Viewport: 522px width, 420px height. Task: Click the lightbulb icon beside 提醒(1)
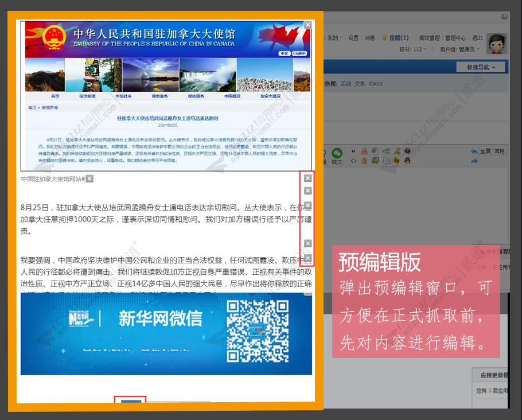click(384, 38)
